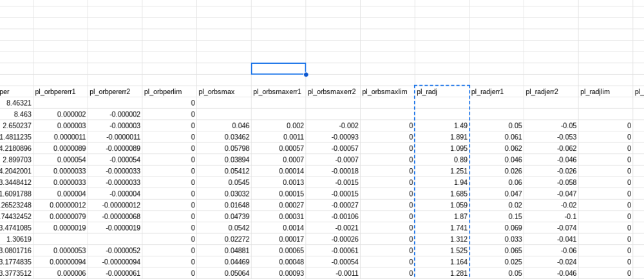Click the pl_radj value 1.164
Image resolution: width=644 pixels, height=279 pixels.
[x=442, y=262]
